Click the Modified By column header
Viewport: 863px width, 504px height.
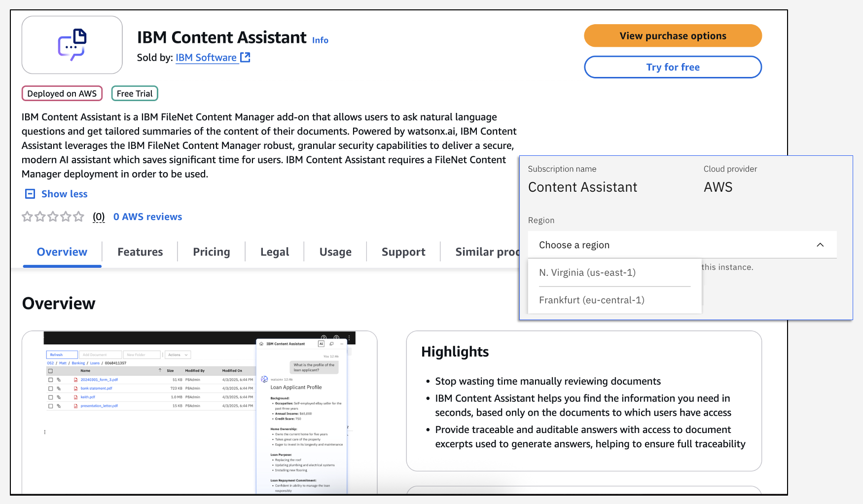pos(195,371)
